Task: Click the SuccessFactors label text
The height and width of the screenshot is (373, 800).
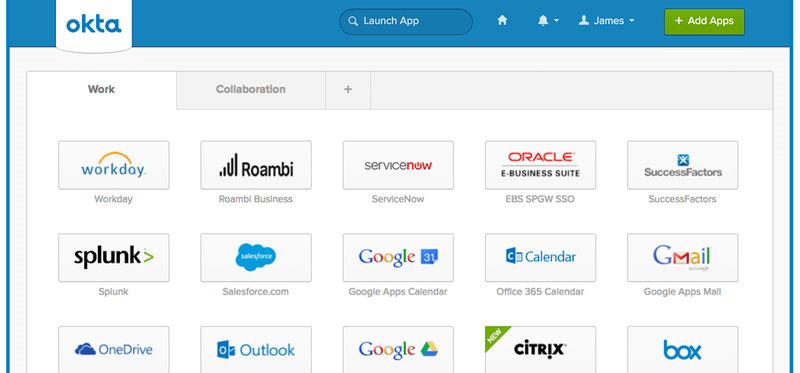Action: [x=682, y=199]
